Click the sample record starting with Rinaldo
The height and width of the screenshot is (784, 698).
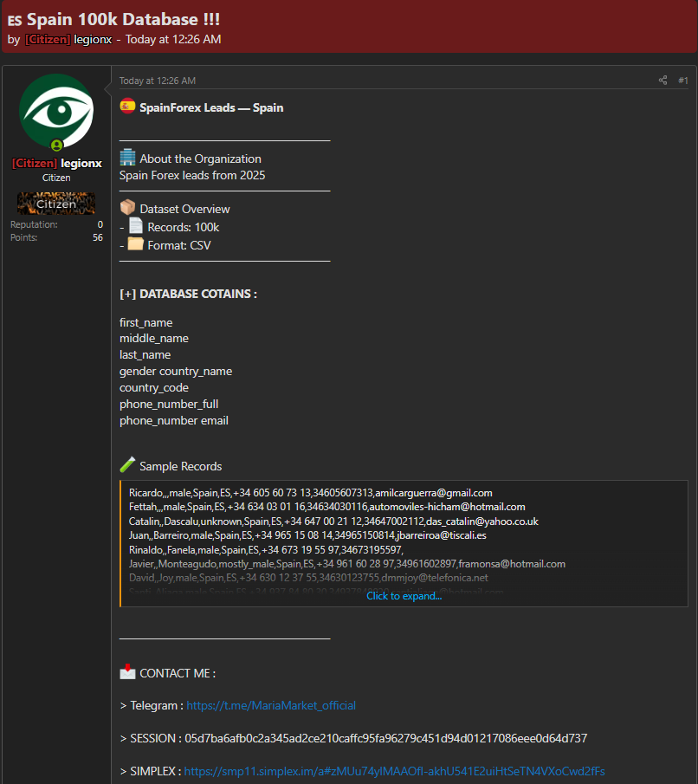(266, 550)
